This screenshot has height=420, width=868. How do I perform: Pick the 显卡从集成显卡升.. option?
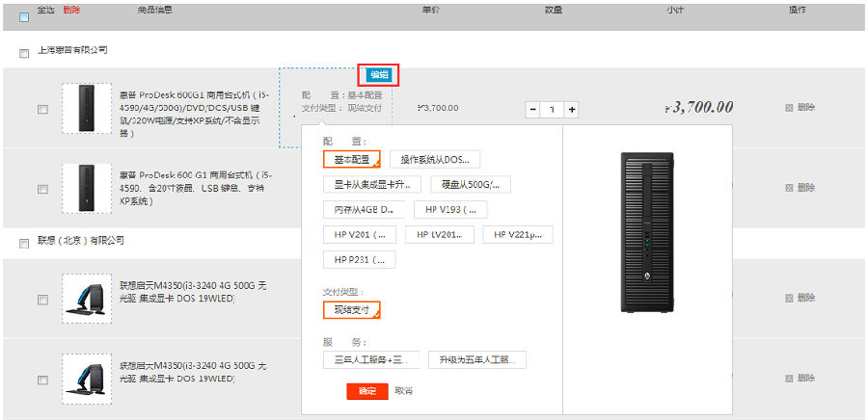(x=372, y=185)
